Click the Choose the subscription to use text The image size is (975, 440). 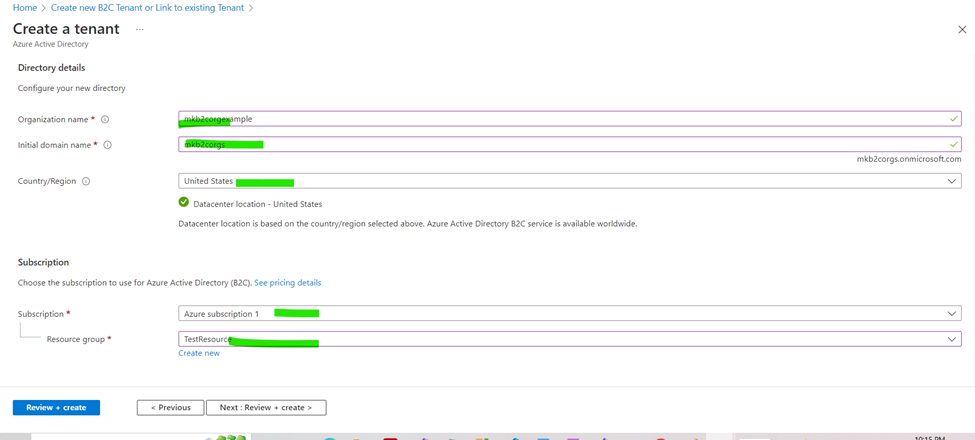(x=135, y=282)
